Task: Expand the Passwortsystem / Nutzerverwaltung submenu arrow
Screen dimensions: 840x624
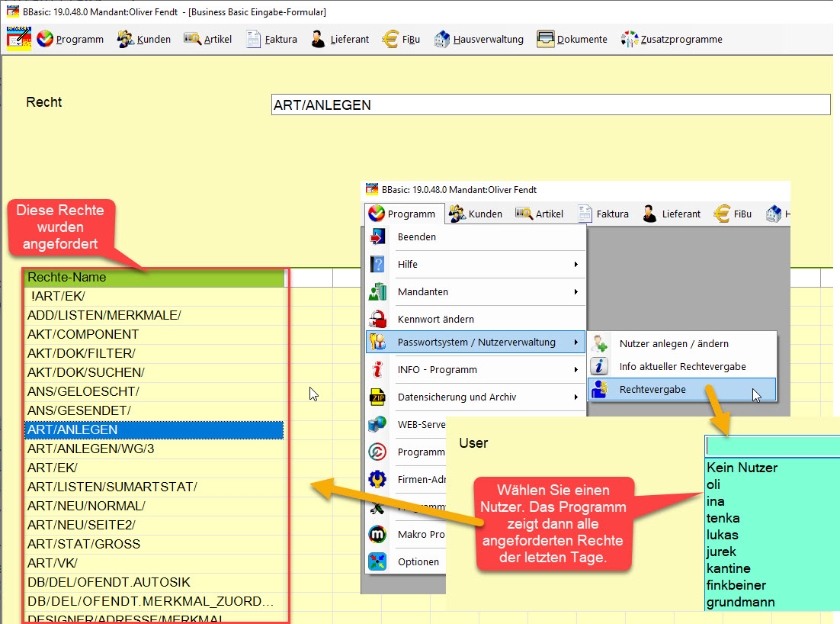Action: pos(576,342)
